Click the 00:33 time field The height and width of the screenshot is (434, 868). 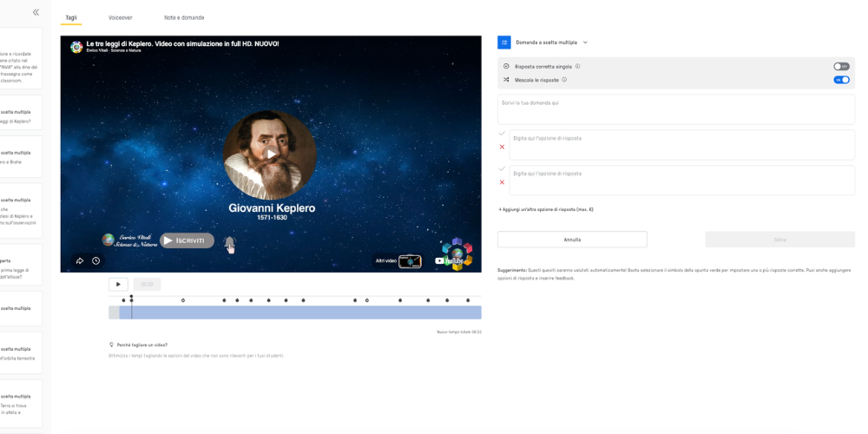click(147, 285)
